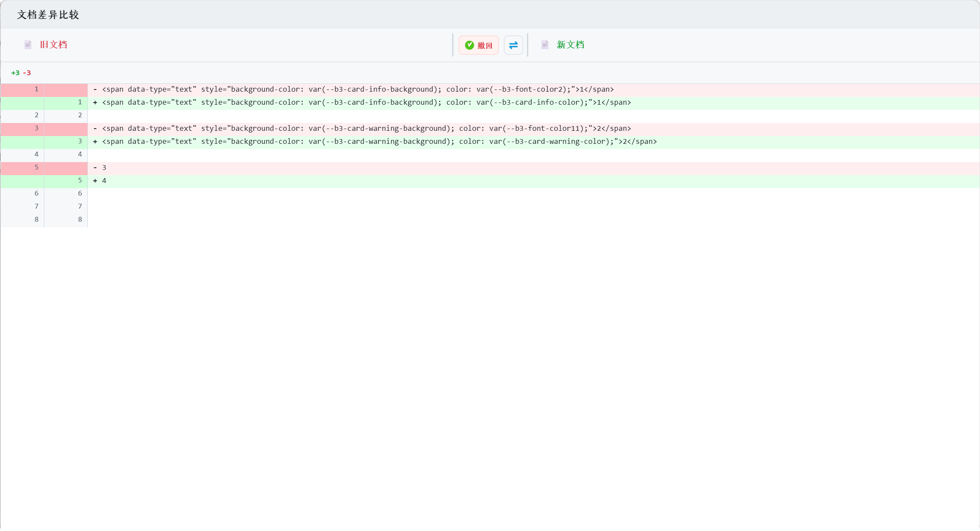Click the 旧文档 label
980x531 pixels.
click(x=53, y=45)
